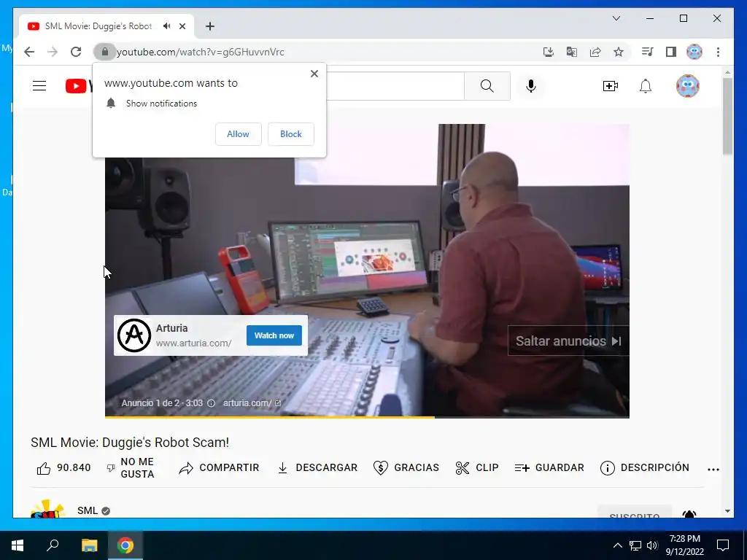Click the yellow ad progress bar
The width and height of the screenshot is (747, 560).
click(270, 417)
